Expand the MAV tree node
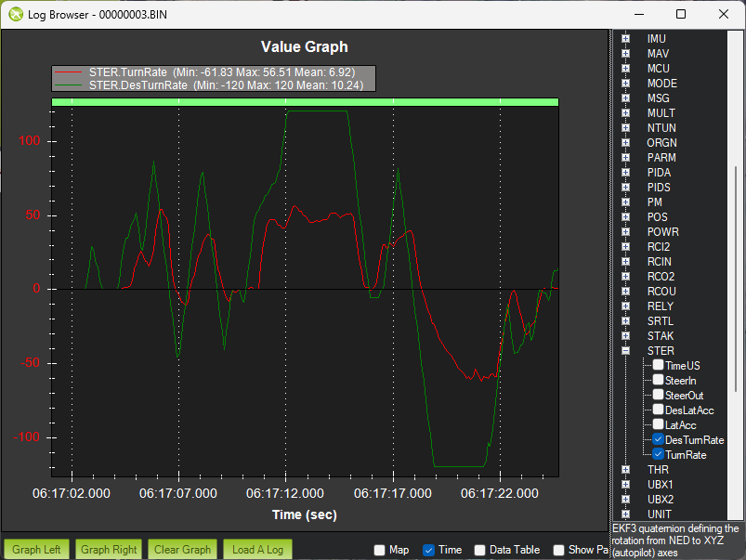 pos(625,53)
